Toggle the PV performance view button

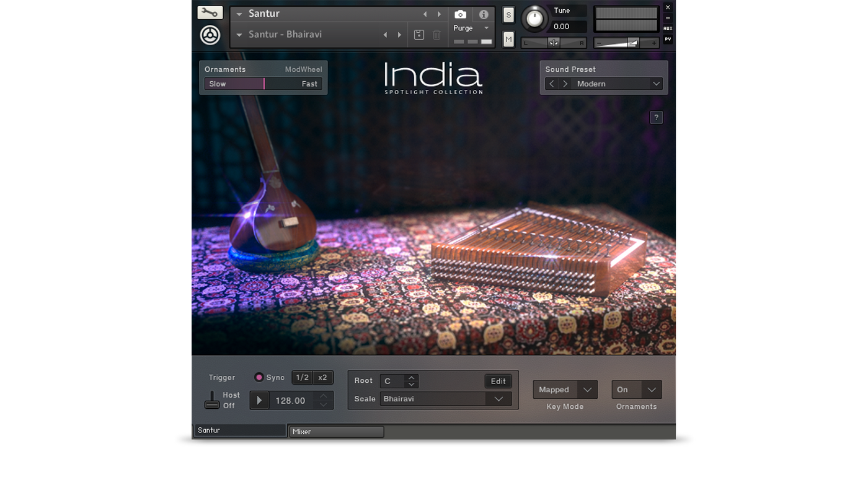click(x=668, y=40)
